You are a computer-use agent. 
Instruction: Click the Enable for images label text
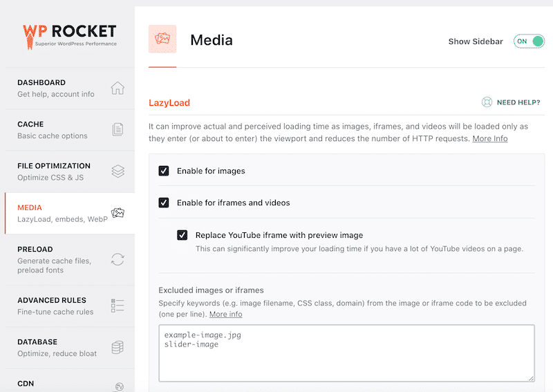click(x=211, y=171)
